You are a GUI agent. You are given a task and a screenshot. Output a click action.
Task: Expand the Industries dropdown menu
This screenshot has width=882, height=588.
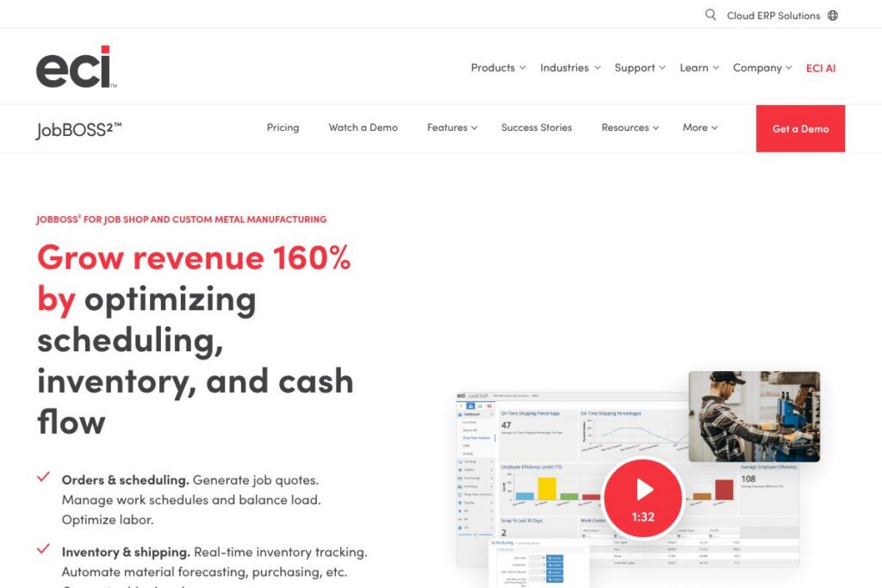pyautogui.click(x=570, y=68)
